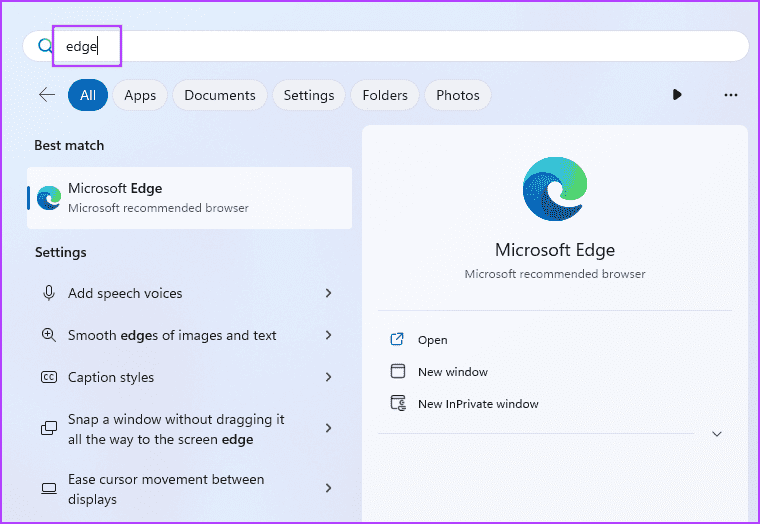The width and height of the screenshot is (760, 524).
Task: Click Microsoft Edge title in preview pane
Action: [555, 250]
